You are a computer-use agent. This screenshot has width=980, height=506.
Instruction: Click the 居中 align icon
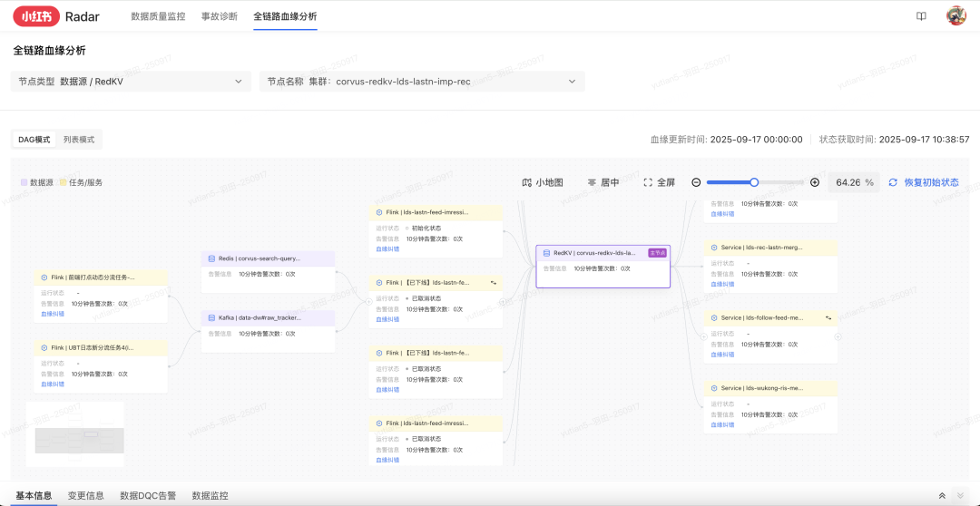click(592, 182)
